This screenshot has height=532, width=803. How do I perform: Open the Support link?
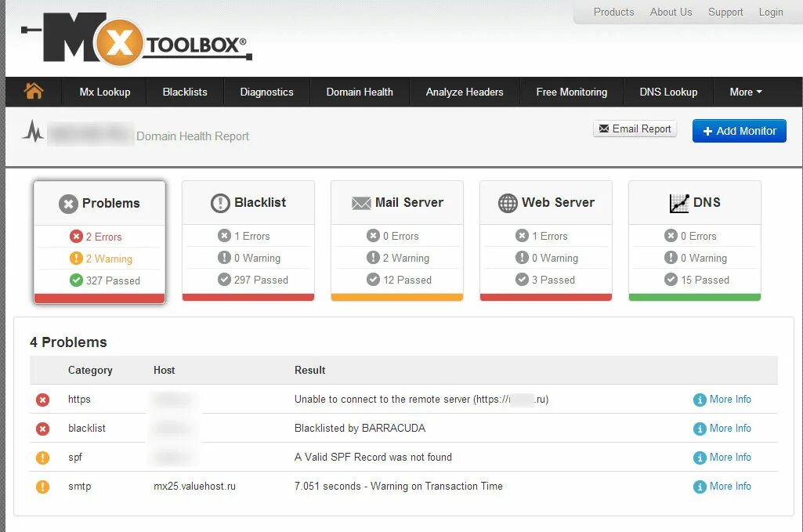725,12
